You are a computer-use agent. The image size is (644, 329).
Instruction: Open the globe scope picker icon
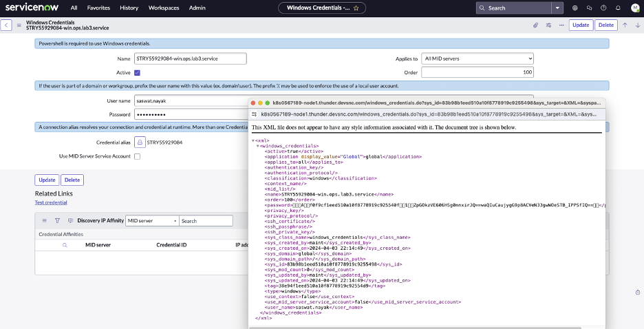point(575,8)
